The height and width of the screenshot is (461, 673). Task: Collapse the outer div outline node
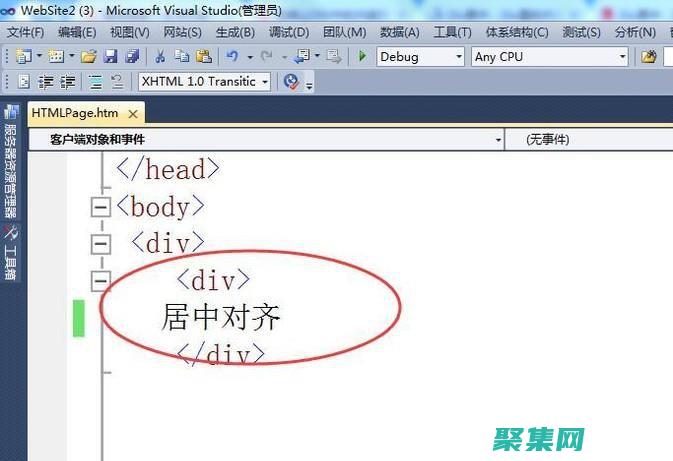(x=99, y=243)
